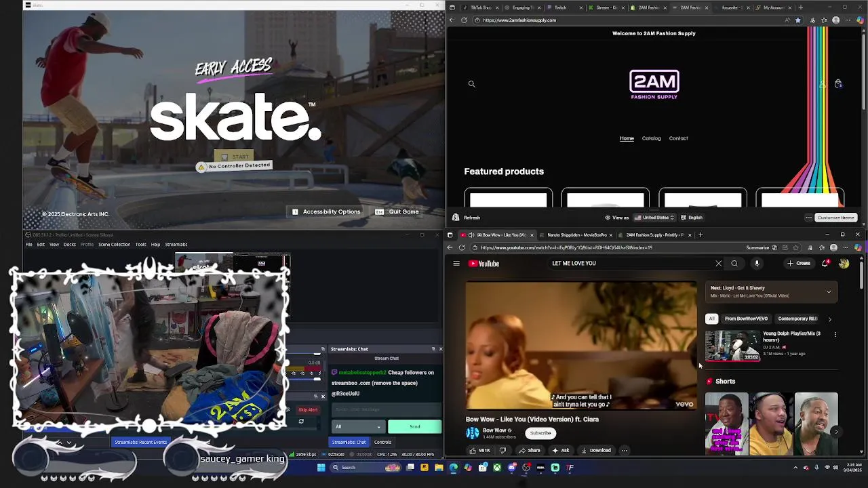The height and width of the screenshot is (488, 868).
Task: Open the All dropdown in Streamlabs Chat
Action: tap(359, 427)
